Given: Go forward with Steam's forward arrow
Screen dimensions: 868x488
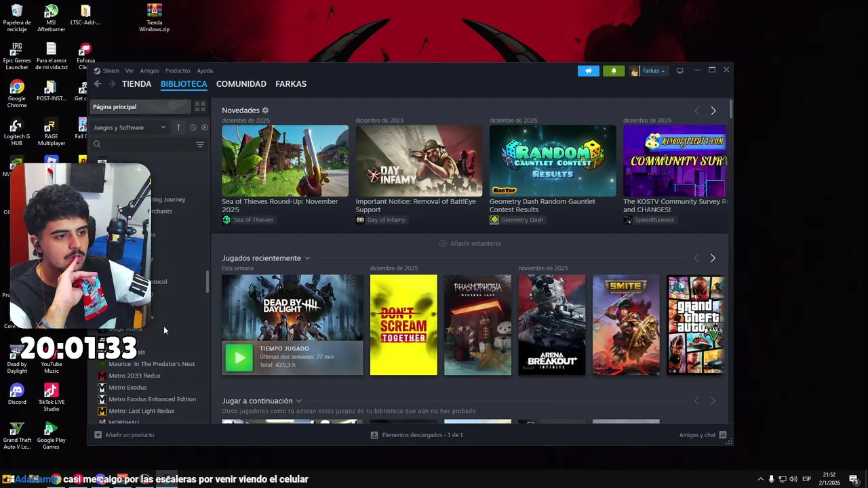Looking at the screenshot, I should pyautogui.click(x=112, y=83).
